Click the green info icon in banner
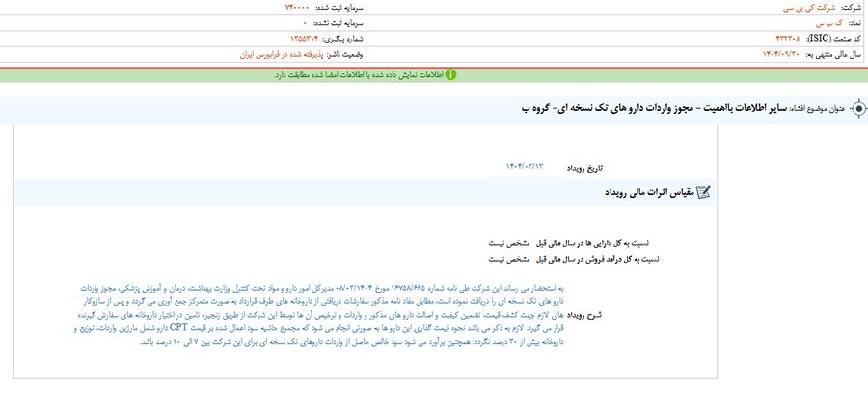 coord(450,74)
